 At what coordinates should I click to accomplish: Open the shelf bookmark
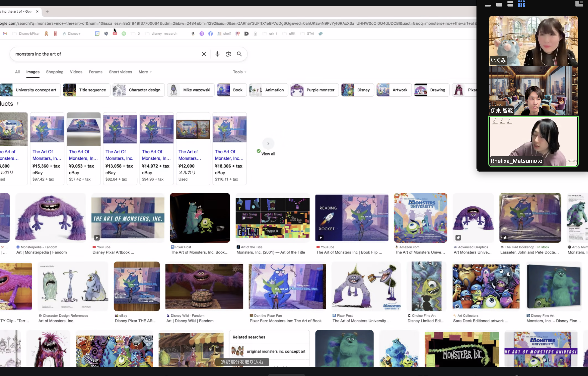click(x=224, y=34)
